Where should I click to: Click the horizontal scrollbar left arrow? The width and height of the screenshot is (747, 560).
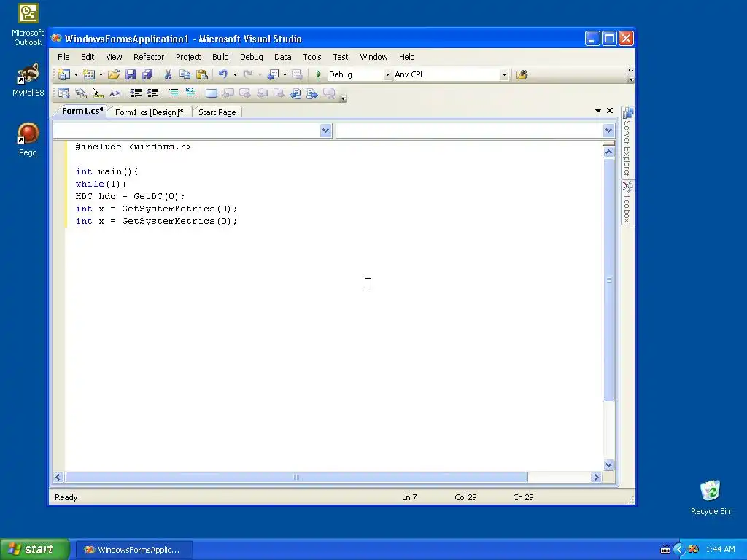coord(58,477)
